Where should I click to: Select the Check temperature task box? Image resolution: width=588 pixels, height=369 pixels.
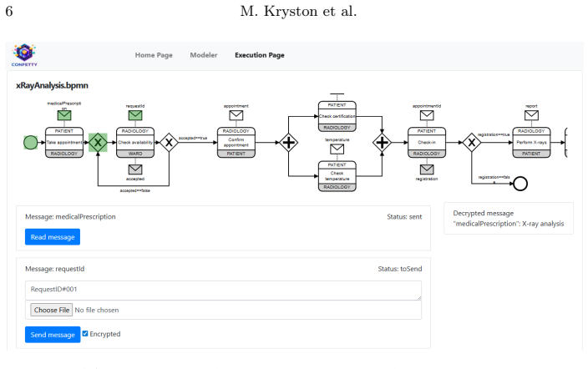coord(337,176)
